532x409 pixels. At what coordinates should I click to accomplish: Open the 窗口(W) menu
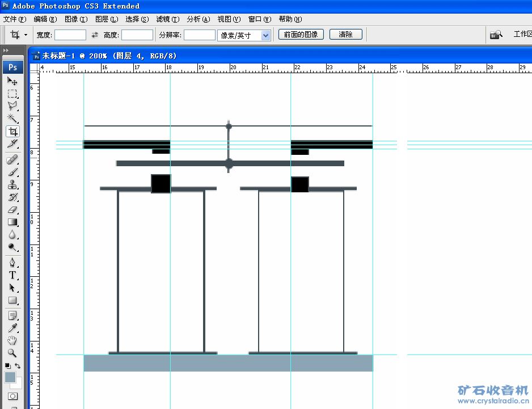[x=260, y=19]
